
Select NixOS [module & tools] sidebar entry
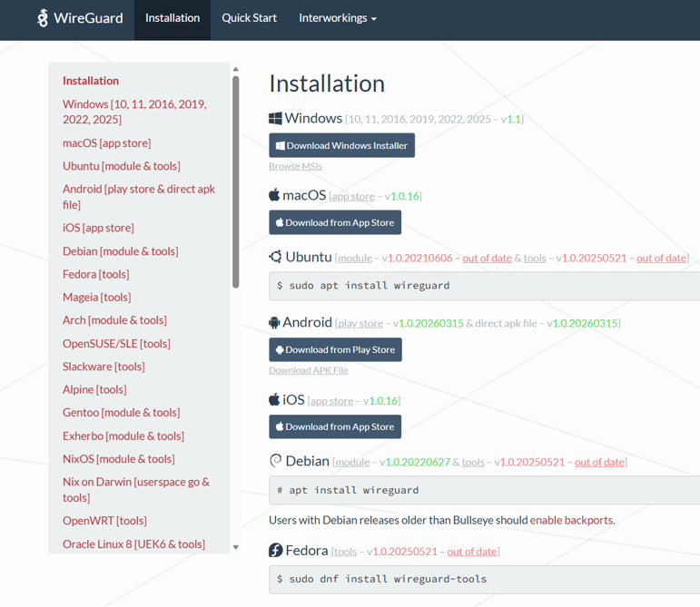pyautogui.click(x=119, y=459)
